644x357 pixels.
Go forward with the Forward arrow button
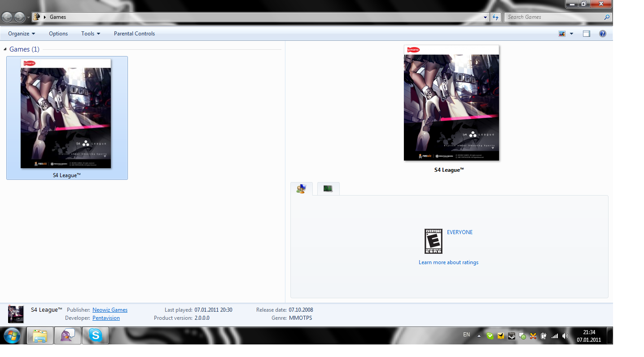(19, 17)
